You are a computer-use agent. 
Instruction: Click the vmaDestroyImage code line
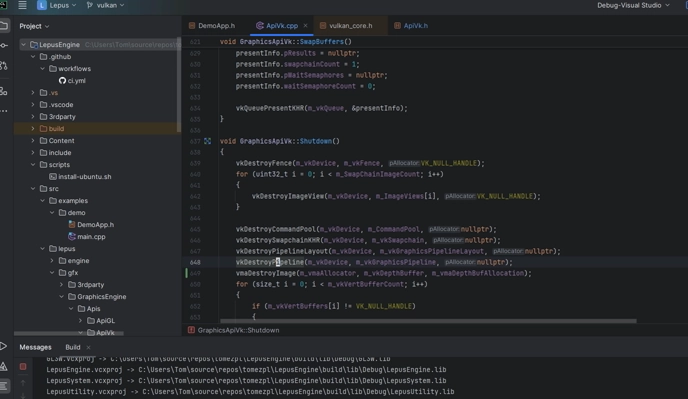(x=383, y=273)
